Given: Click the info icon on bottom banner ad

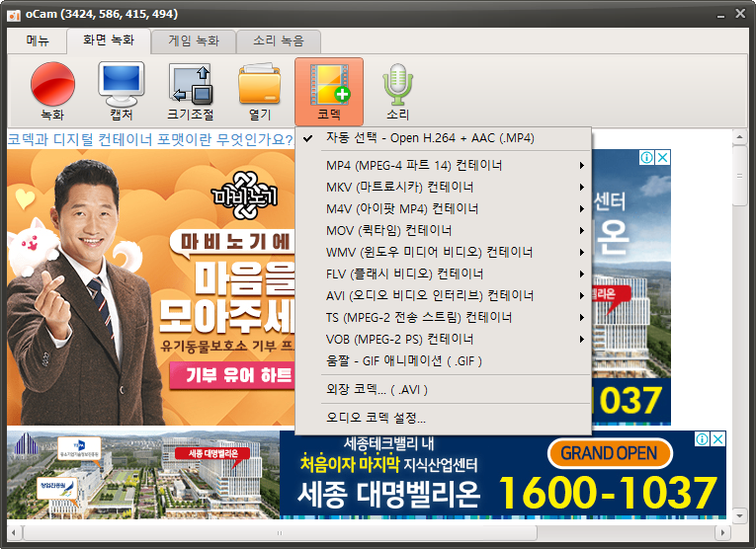Looking at the screenshot, I should 702,438.
